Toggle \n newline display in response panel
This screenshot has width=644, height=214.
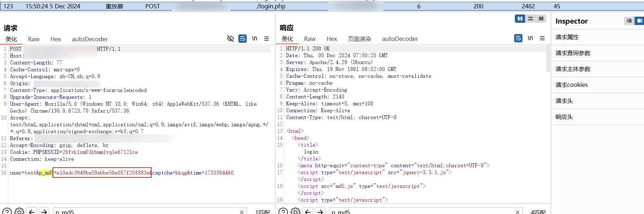click(x=530, y=38)
